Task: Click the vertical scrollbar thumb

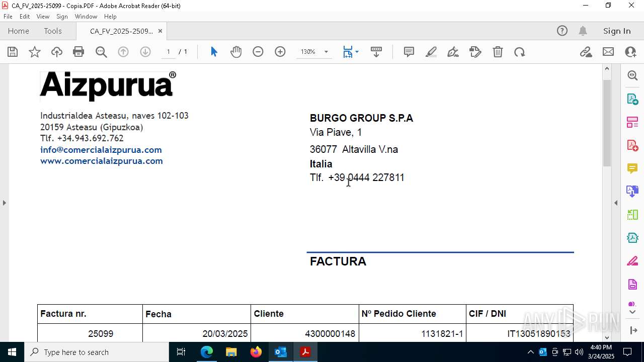Action: [x=607, y=123]
